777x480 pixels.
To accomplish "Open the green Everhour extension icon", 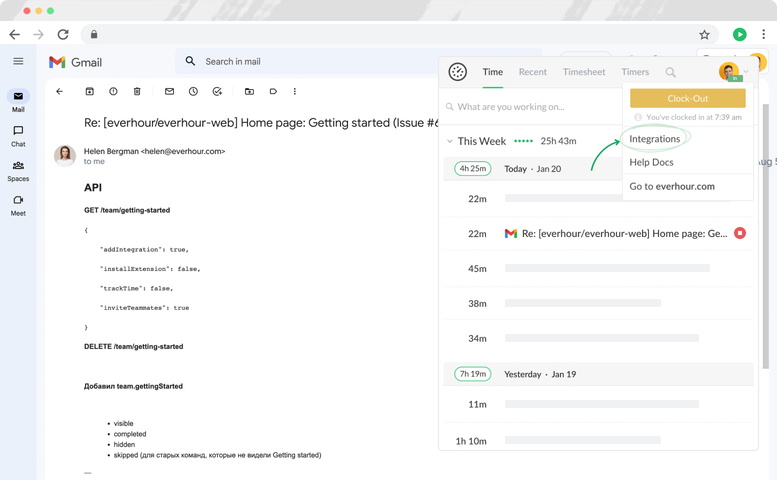I will pyautogui.click(x=740, y=34).
